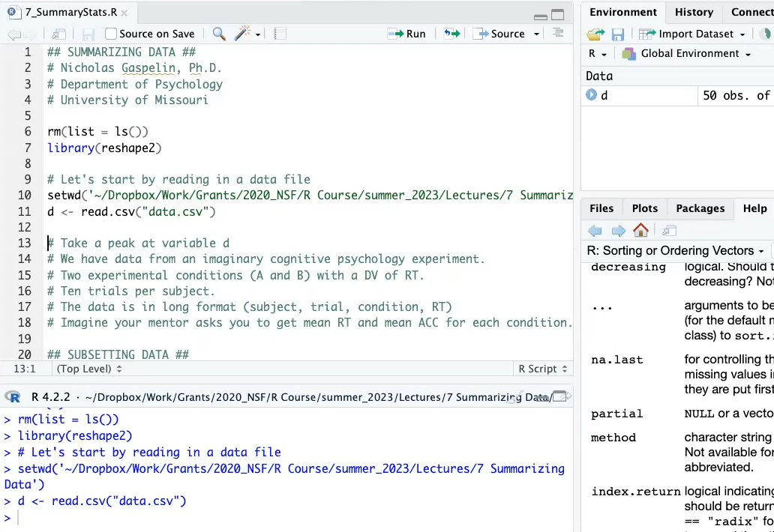Click the Help back arrow
The width and height of the screenshot is (774, 532).
click(x=595, y=230)
